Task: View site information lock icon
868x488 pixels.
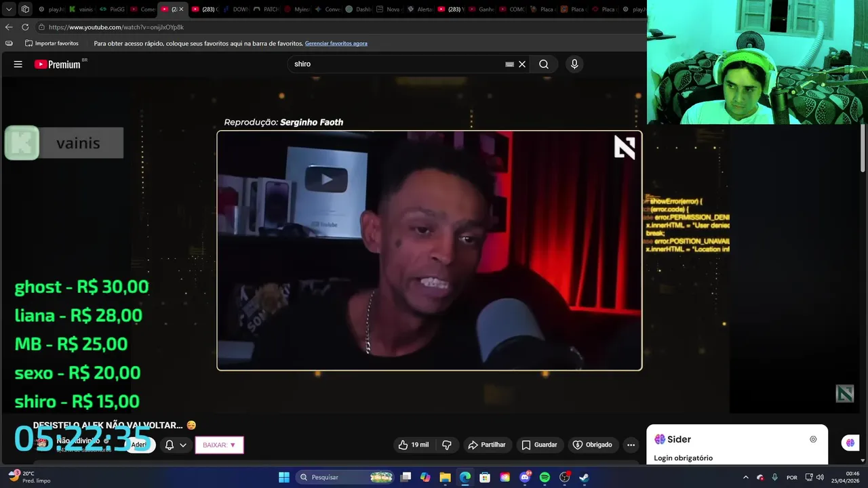Action: (41, 27)
